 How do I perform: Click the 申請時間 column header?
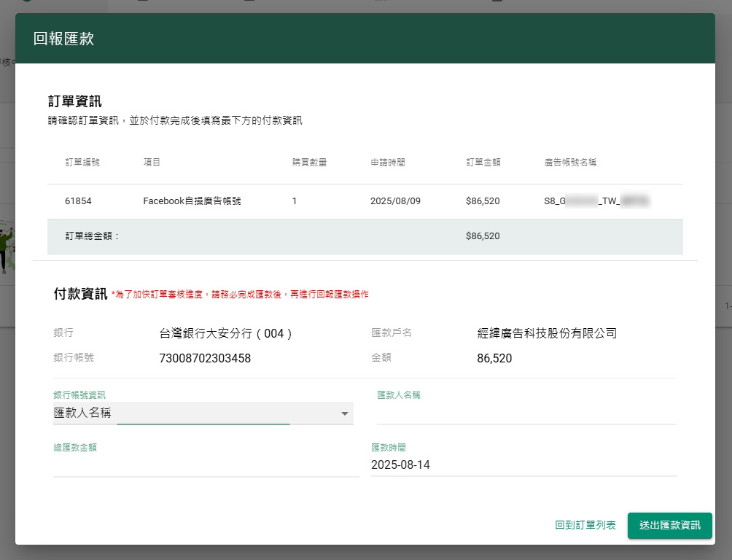tap(388, 162)
